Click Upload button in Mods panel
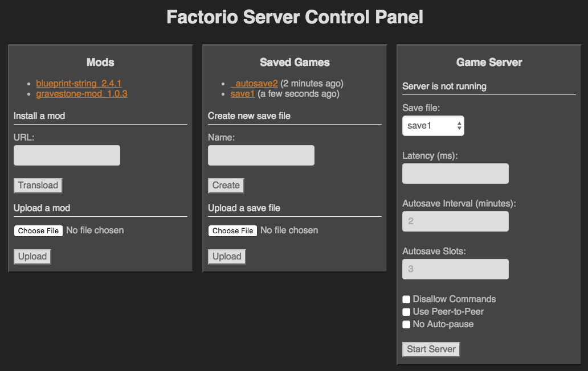 pos(32,257)
